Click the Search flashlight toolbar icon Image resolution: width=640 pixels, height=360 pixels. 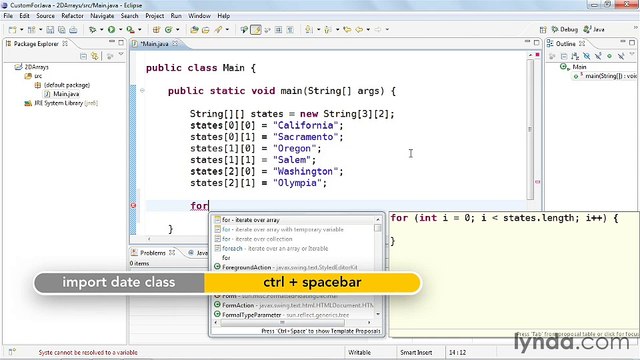coord(219,29)
